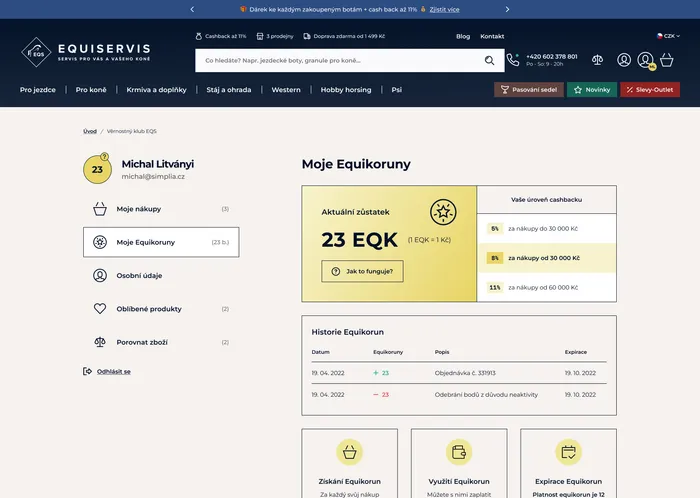Image resolution: width=700 pixels, height=498 pixels.
Task: Click the Equiservis logo
Action: point(86,52)
